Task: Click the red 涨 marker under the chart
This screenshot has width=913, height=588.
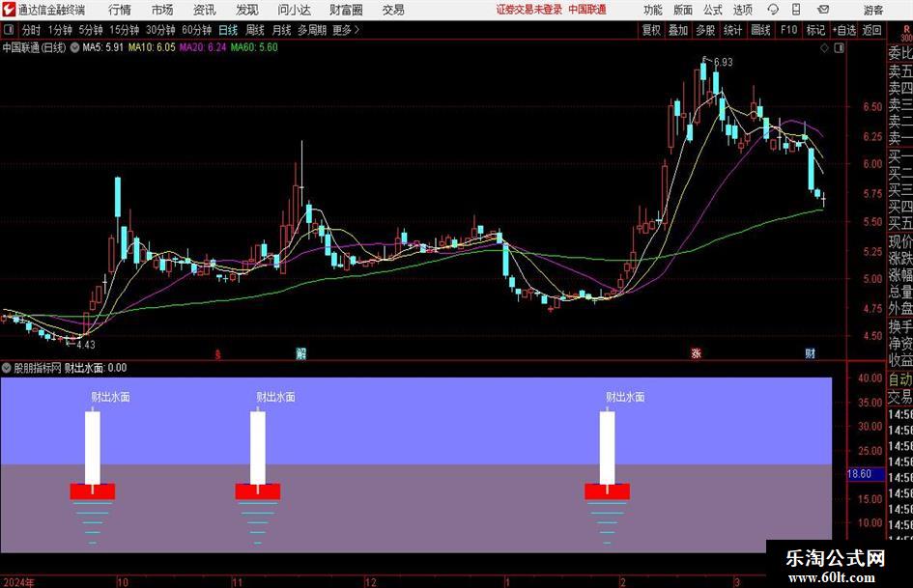Action: [x=696, y=353]
